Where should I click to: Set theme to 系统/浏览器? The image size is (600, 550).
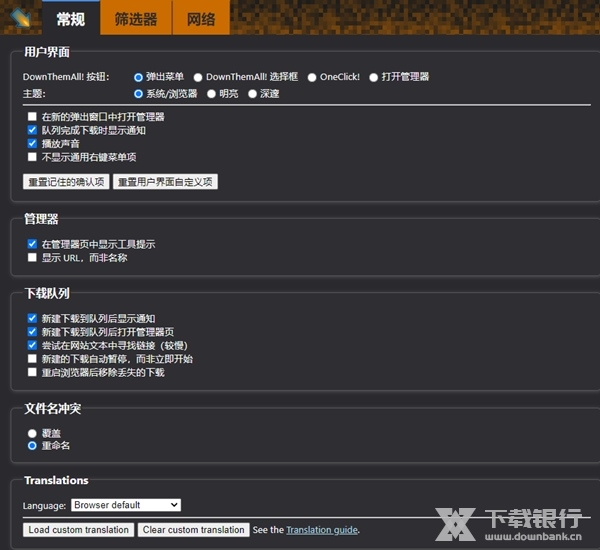tap(139, 94)
